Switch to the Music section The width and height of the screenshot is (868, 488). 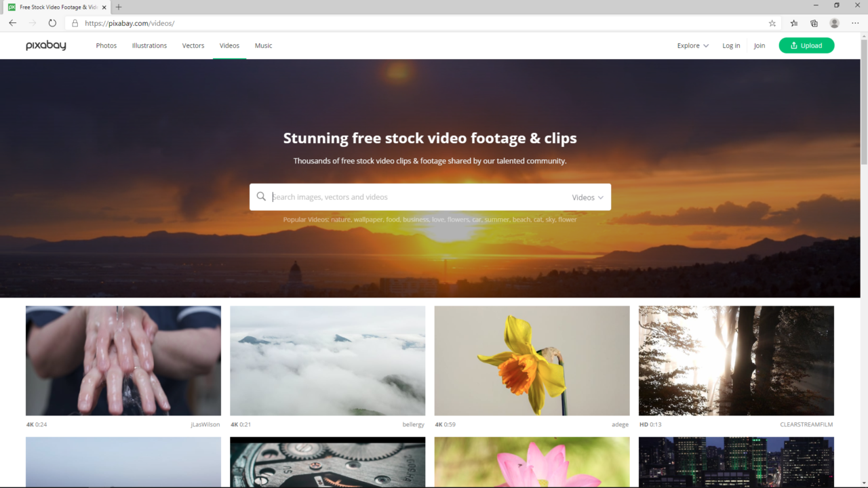[x=263, y=45]
